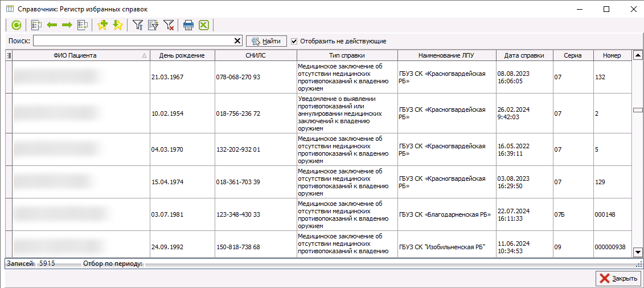Screen dimensions: 644x288
Task: Click the add to favorites star icon
Action: [x=102, y=25]
